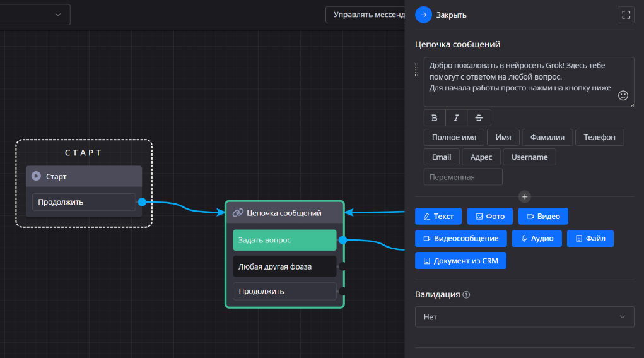Click the Старт node play icon
The image size is (644, 358).
point(37,177)
